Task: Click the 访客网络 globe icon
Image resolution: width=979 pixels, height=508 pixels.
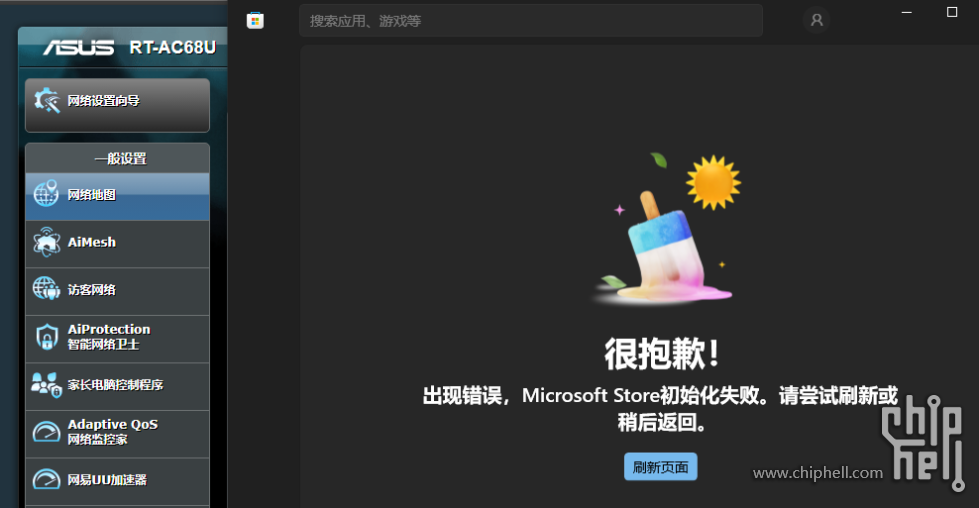Action: (x=46, y=289)
